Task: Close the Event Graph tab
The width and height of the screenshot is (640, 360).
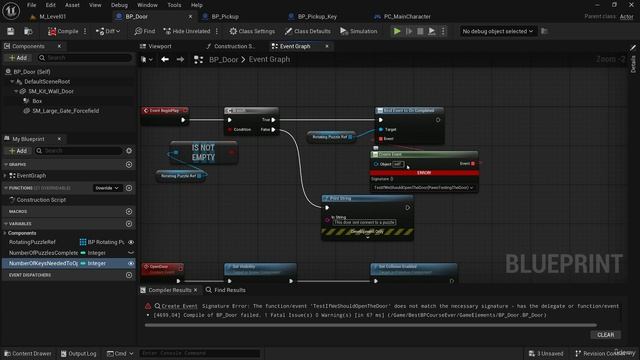Action: pyautogui.click(x=327, y=47)
